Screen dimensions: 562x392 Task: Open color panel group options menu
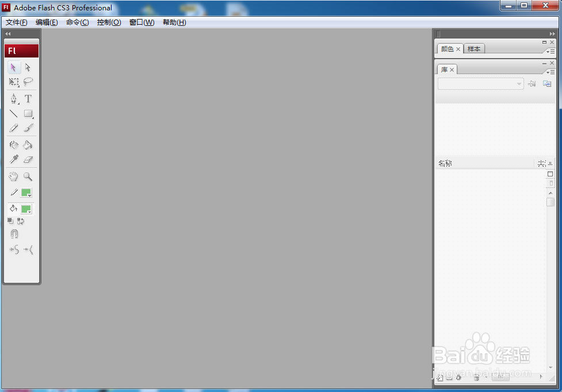point(550,52)
